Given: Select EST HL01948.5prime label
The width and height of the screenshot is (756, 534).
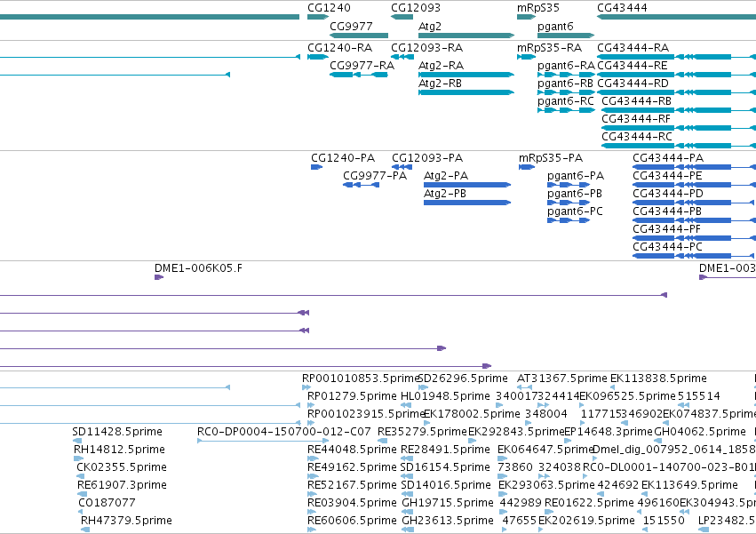Looking at the screenshot, I should point(445,396).
